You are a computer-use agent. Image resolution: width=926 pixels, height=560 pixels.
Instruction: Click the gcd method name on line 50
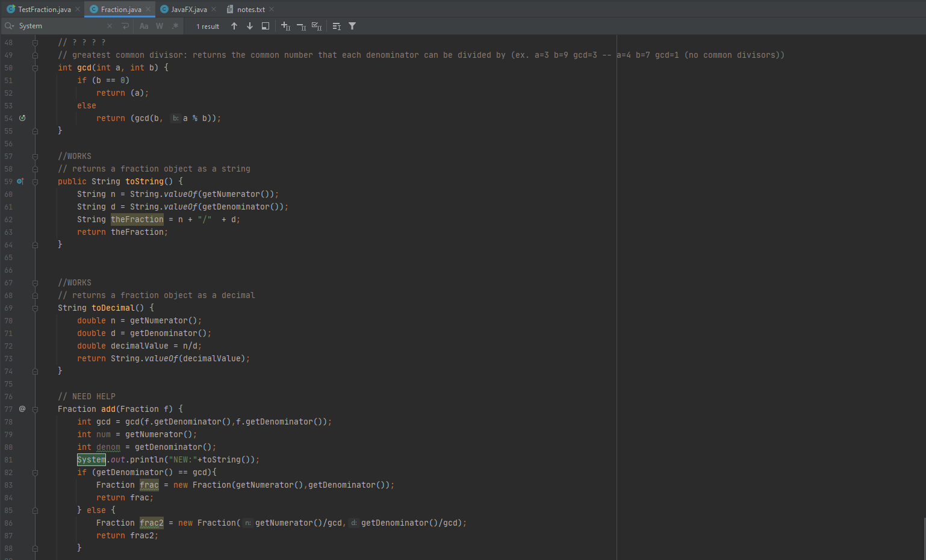tap(84, 67)
